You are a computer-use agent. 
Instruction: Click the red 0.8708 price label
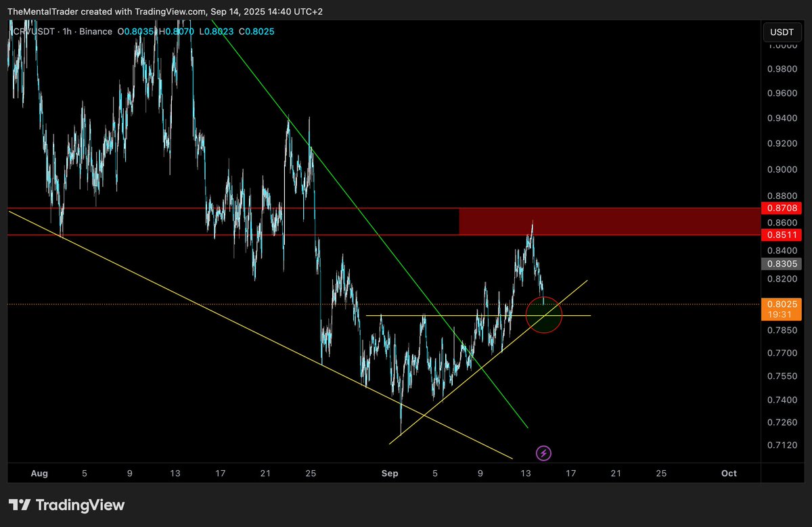click(x=782, y=208)
